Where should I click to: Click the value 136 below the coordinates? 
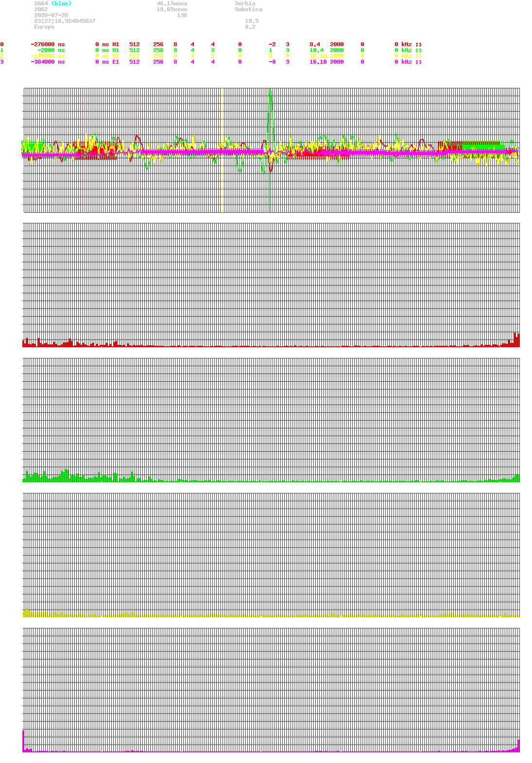pos(182,15)
